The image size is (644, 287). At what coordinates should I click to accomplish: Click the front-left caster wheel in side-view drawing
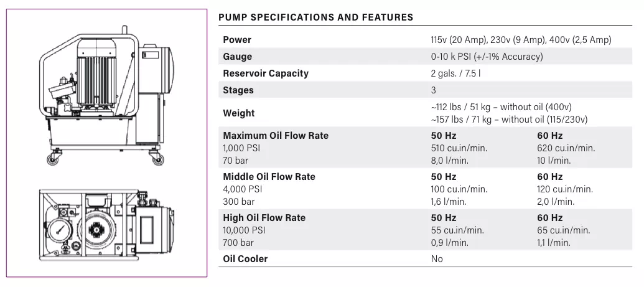(51, 160)
